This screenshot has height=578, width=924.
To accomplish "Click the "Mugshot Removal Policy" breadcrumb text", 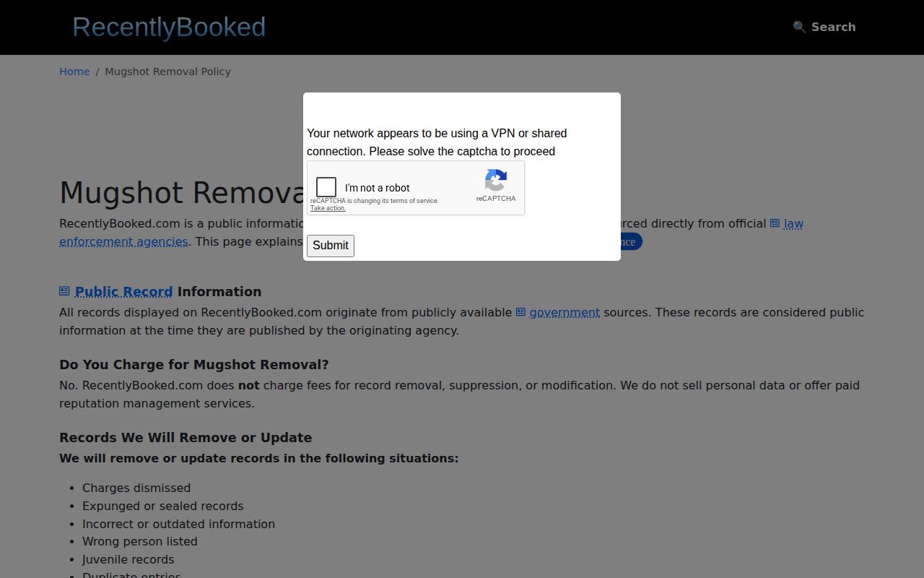I will 167,72.
